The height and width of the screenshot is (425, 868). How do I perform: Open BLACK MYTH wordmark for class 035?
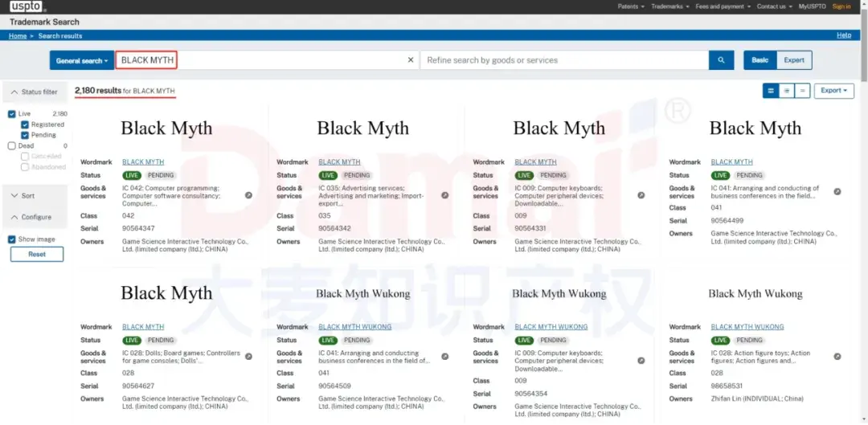(339, 162)
